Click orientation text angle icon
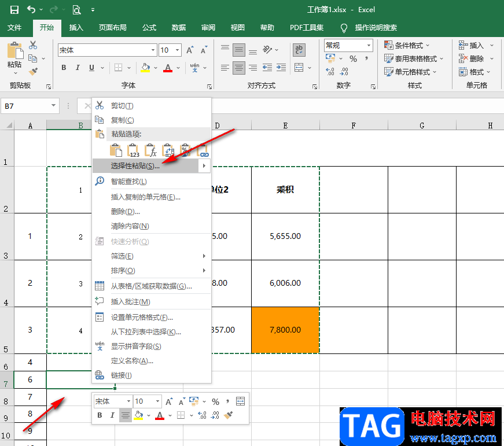Viewport: 504px width, 446px height. tap(267, 50)
